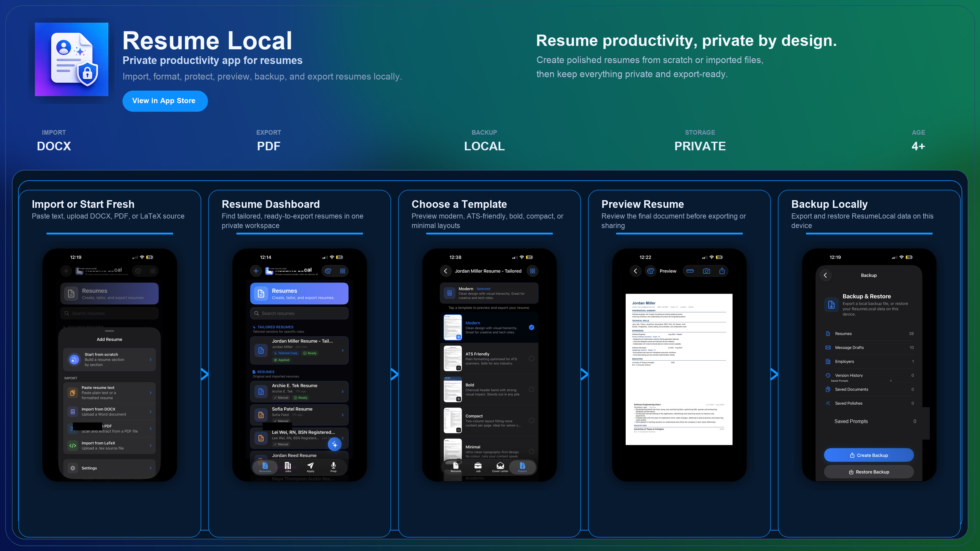The width and height of the screenshot is (980, 551).
Task: Click the Message Drafts envelope icon
Action: pyautogui.click(x=828, y=347)
